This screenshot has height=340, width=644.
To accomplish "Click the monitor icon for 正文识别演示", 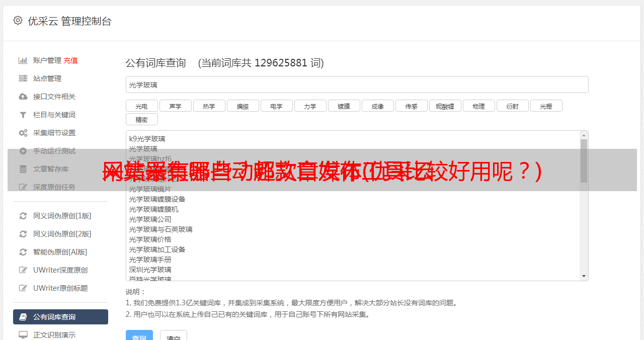I will click(x=23, y=334).
